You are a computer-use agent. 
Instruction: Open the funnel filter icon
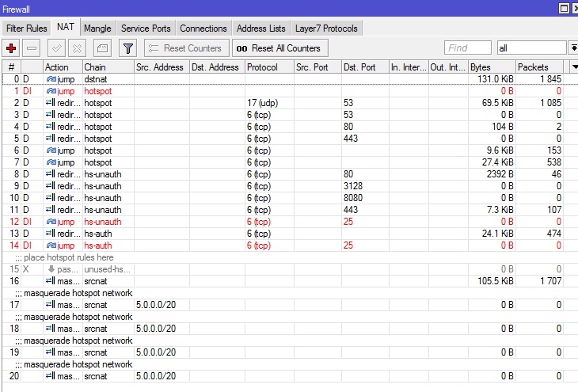tap(128, 48)
